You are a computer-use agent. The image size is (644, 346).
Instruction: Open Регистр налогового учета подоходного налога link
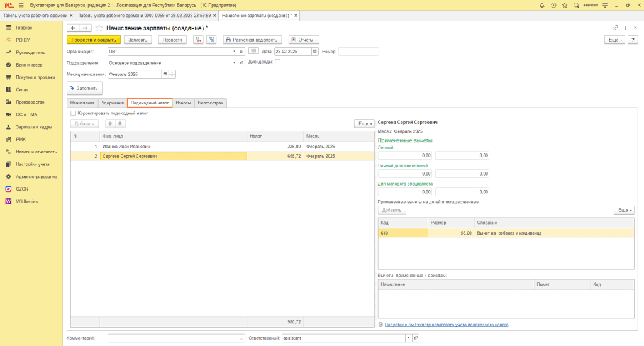[x=447, y=325]
